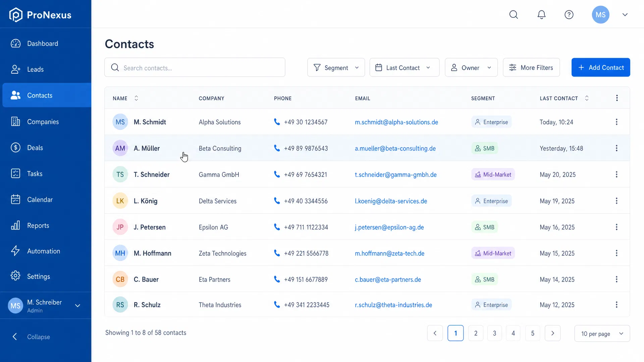
Task: Click the Enterprise badge for M. Schmidt
Action: pos(491,122)
